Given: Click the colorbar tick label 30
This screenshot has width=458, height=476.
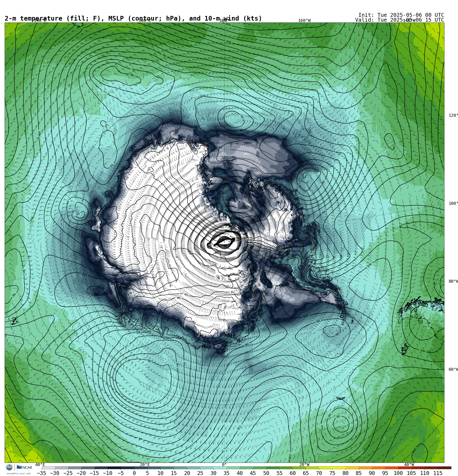Looking at the screenshot, I should [213, 473].
